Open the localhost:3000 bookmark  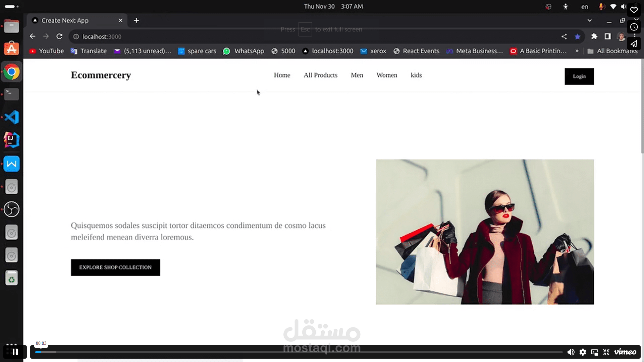click(x=328, y=51)
